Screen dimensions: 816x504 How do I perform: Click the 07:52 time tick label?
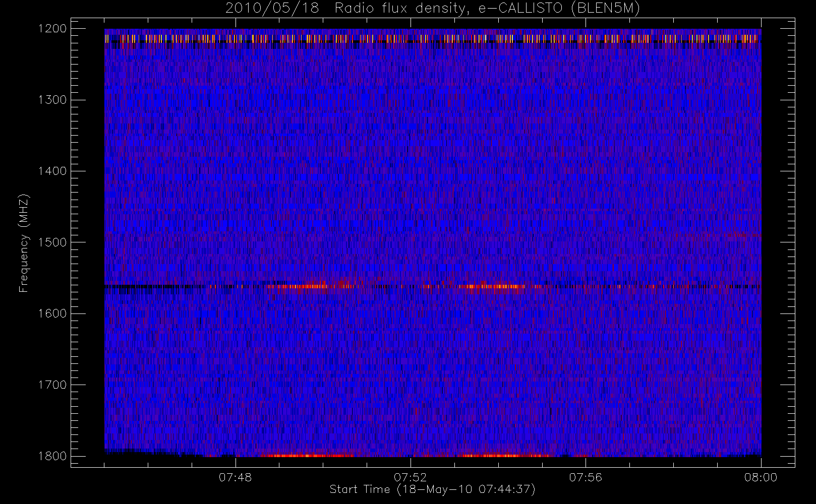click(411, 477)
